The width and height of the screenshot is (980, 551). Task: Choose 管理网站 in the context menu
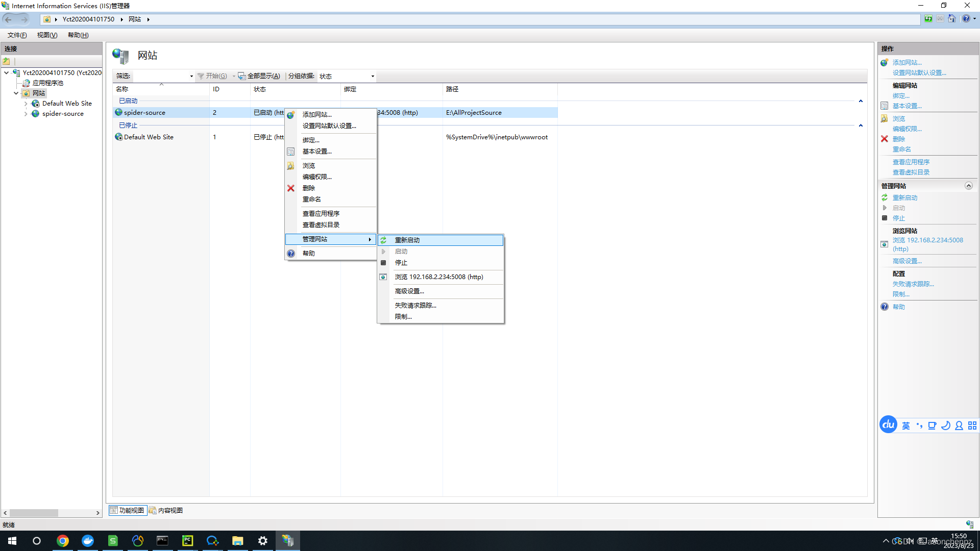(331, 239)
